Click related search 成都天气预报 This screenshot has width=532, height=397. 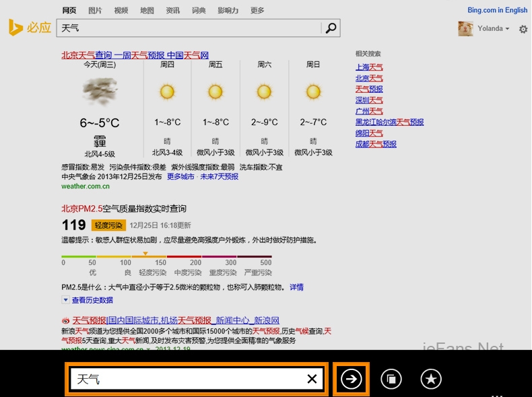click(376, 144)
